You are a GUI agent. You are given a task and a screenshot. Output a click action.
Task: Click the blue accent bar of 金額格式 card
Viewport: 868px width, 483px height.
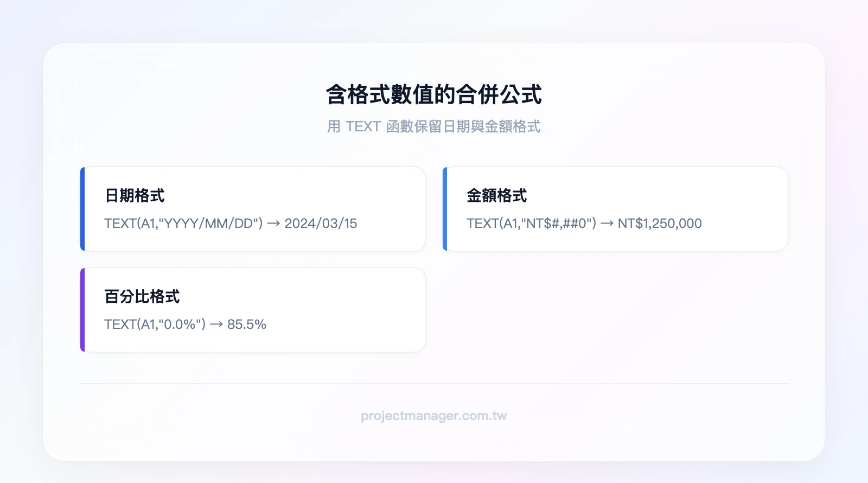pos(445,209)
